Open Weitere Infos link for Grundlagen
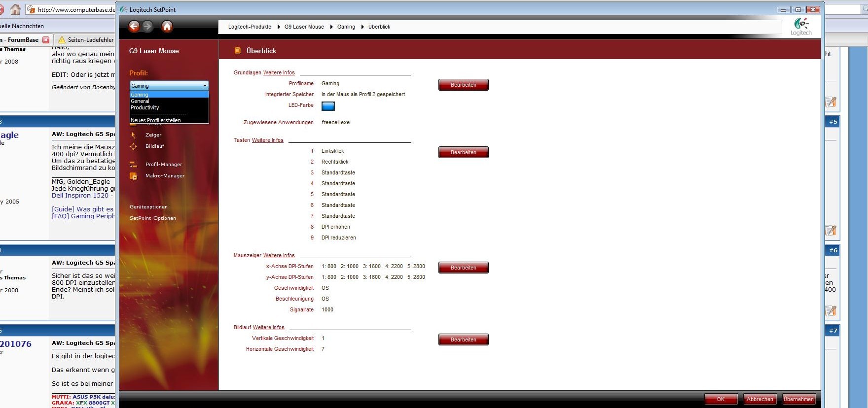 pos(279,72)
